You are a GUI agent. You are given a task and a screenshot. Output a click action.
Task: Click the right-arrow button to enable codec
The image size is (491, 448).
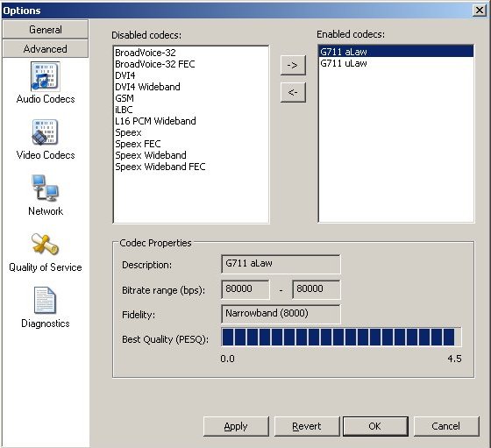(x=293, y=65)
